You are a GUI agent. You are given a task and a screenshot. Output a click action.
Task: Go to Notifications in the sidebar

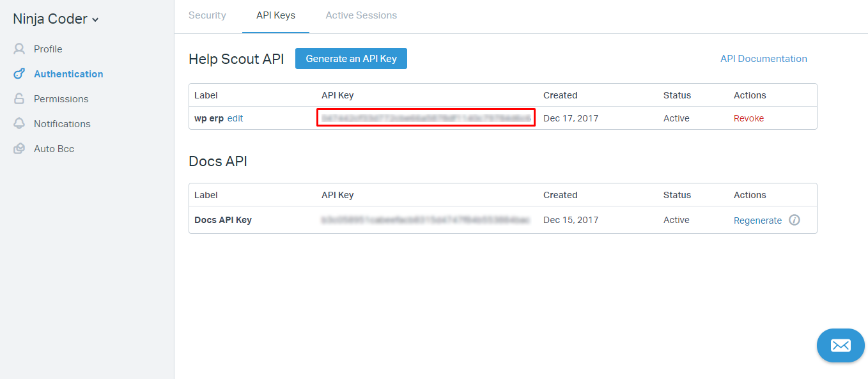[x=62, y=124]
